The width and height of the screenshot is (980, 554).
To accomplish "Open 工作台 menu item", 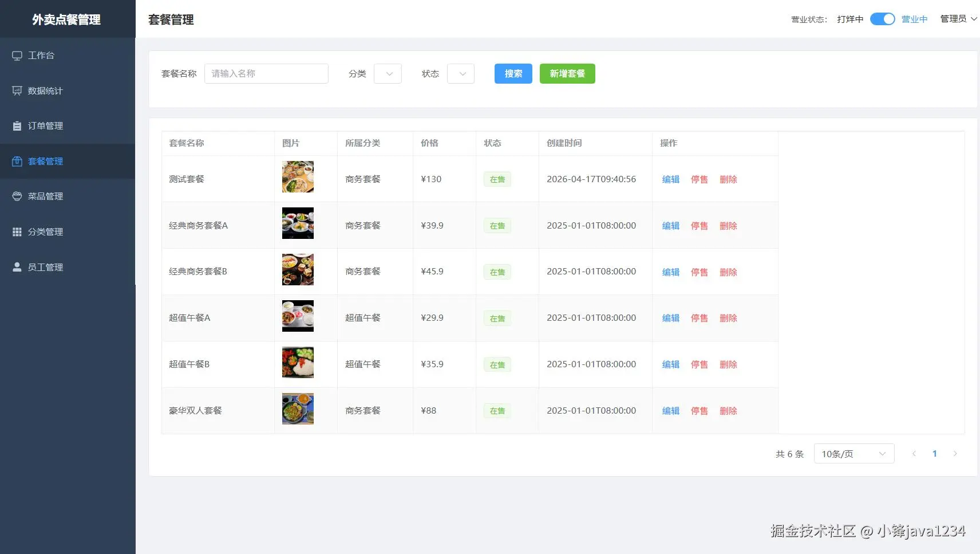I will click(68, 56).
